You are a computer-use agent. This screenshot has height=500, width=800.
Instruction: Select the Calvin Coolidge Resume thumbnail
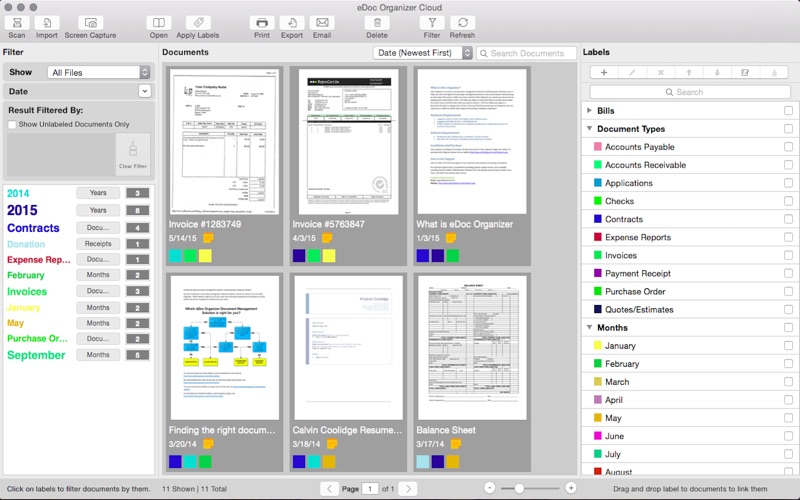point(348,347)
